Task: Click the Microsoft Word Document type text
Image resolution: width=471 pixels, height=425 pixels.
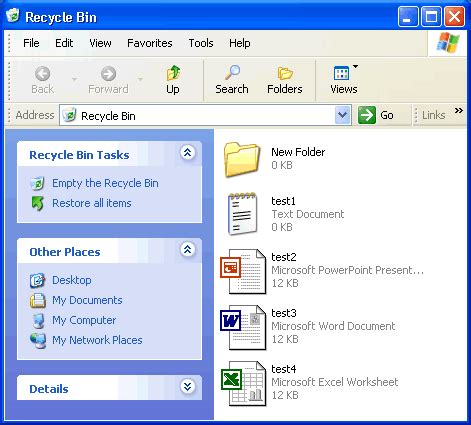Action: [x=333, y=326]
